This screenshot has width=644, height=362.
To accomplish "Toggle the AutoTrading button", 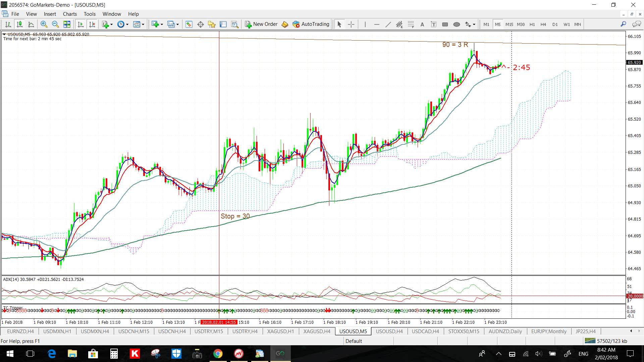I will pos(311,24).
